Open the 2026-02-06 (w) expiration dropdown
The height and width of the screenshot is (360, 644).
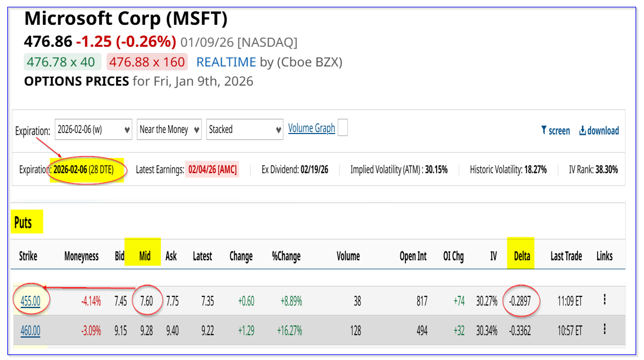(x=94, y=130)
